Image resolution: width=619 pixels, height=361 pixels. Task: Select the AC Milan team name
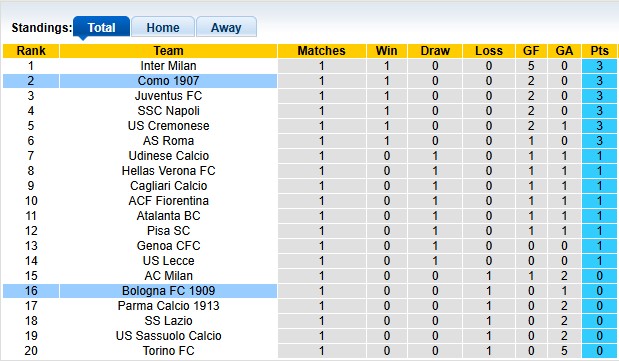[x=169, y=276]
